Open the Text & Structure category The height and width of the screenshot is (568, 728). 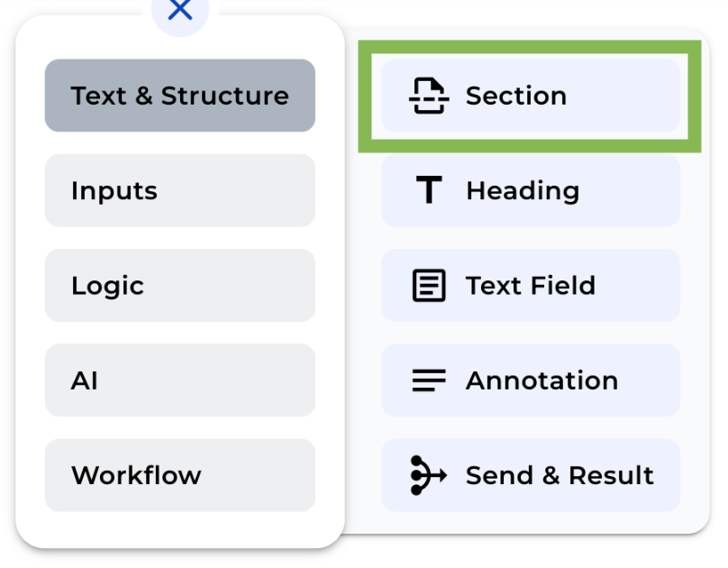[179, 96]
